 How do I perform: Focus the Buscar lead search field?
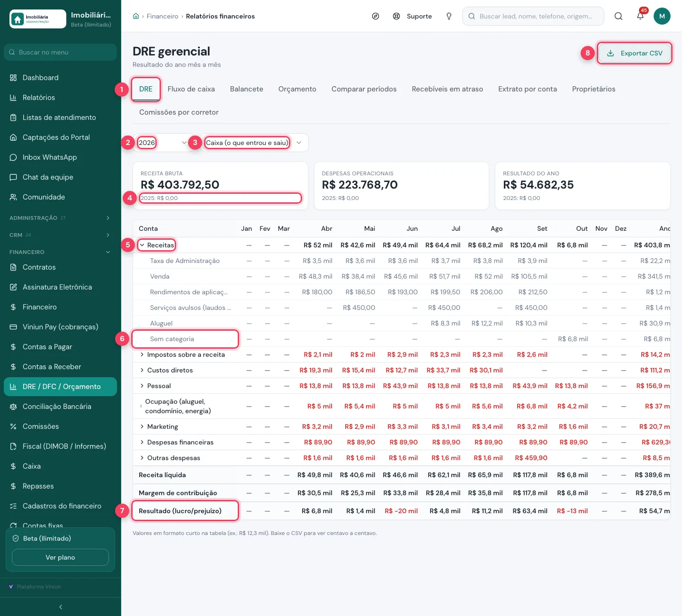coord(533,16)
